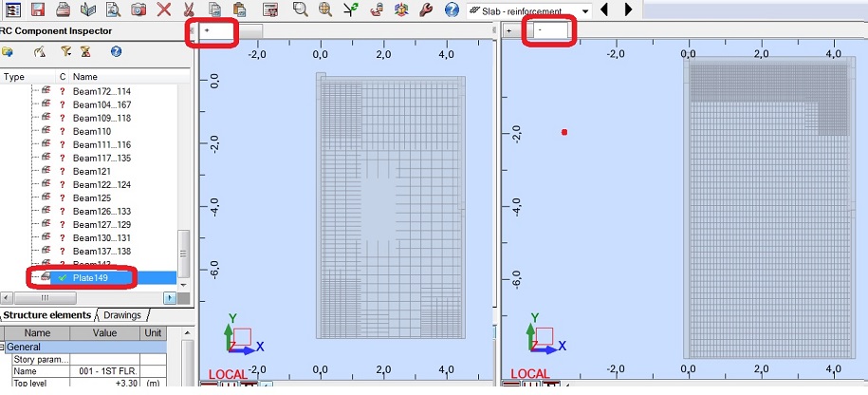The image size is (868, 395).
Task: Click the properties panel scroll up arrow
Action: point(187,333)
